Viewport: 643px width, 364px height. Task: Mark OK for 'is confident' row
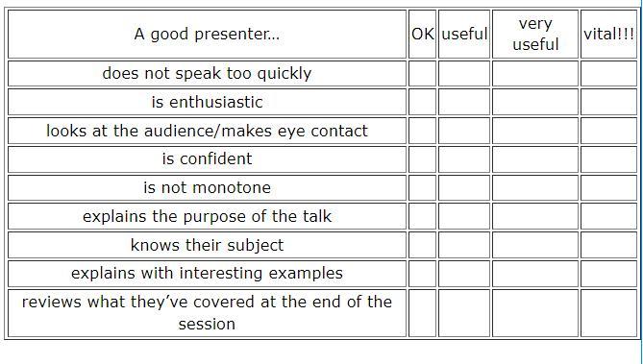point(422,159)
